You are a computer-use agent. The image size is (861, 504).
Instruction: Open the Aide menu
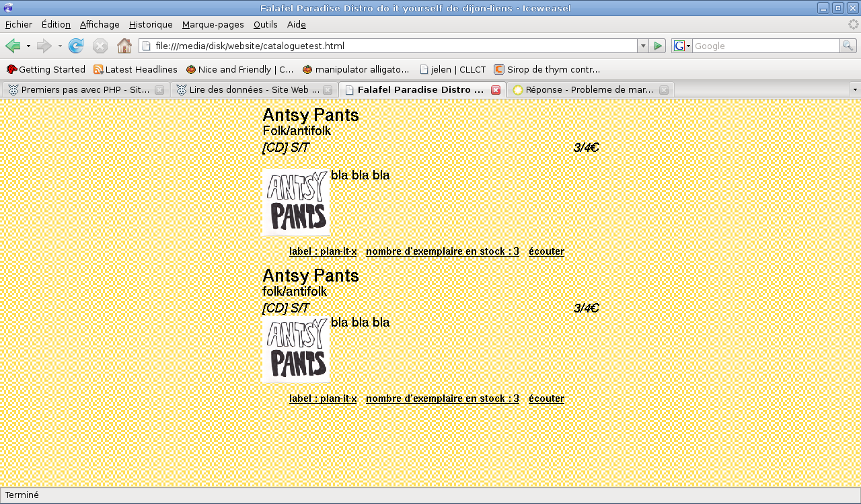297,24
